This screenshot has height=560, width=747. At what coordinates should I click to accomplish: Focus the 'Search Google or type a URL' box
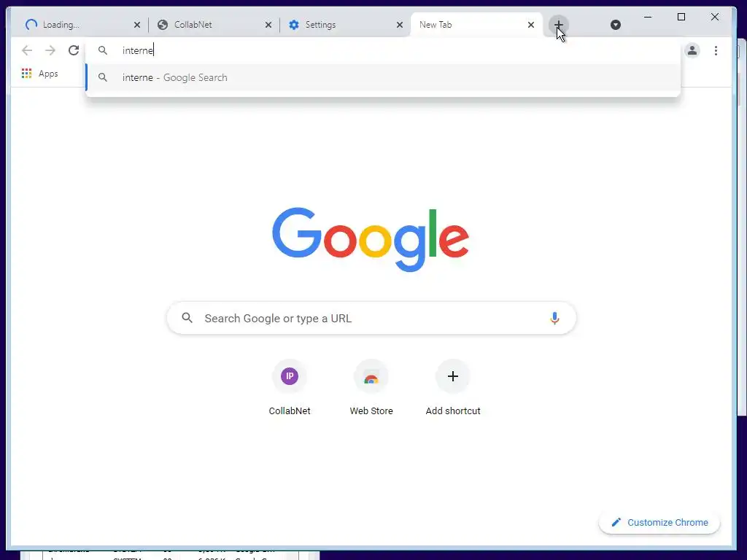tap(371, 318)
